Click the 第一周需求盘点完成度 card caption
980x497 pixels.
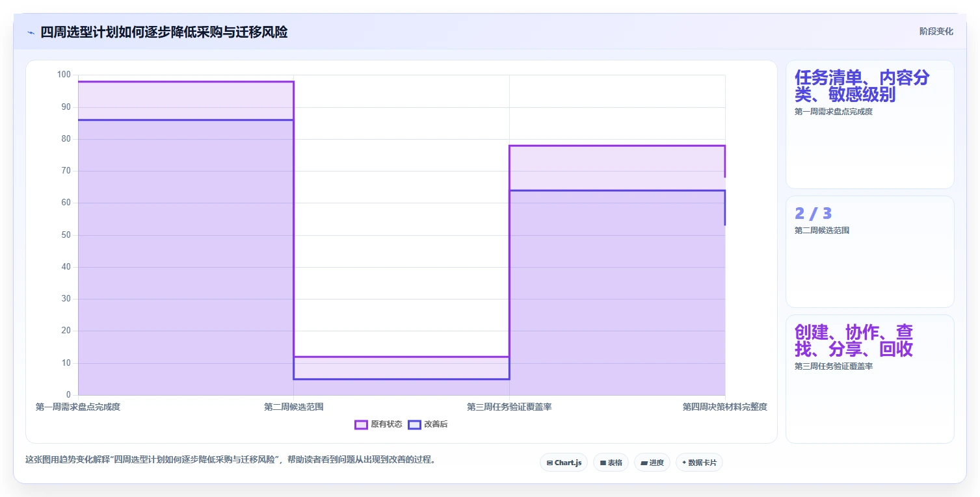(x=833, y=112)
